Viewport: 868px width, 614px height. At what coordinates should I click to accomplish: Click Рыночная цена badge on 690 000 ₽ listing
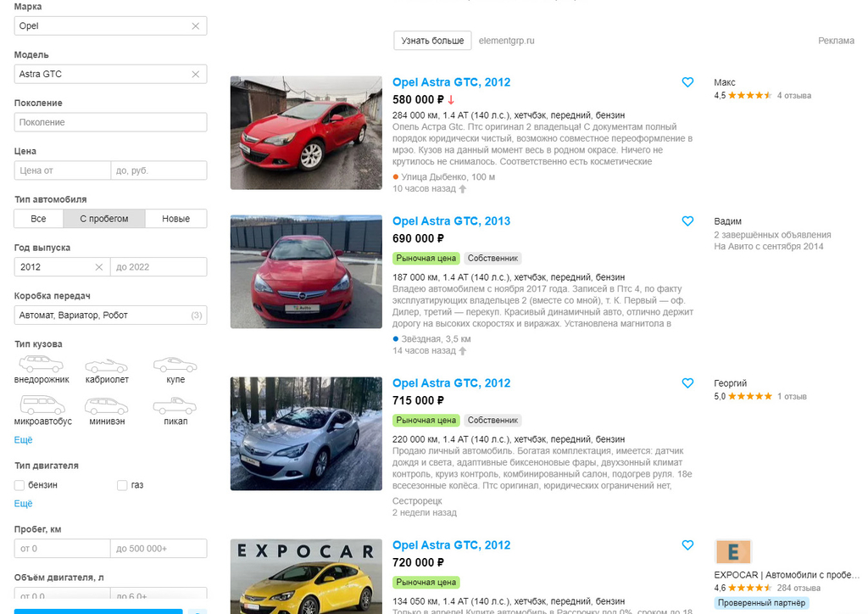click(426, 259)
